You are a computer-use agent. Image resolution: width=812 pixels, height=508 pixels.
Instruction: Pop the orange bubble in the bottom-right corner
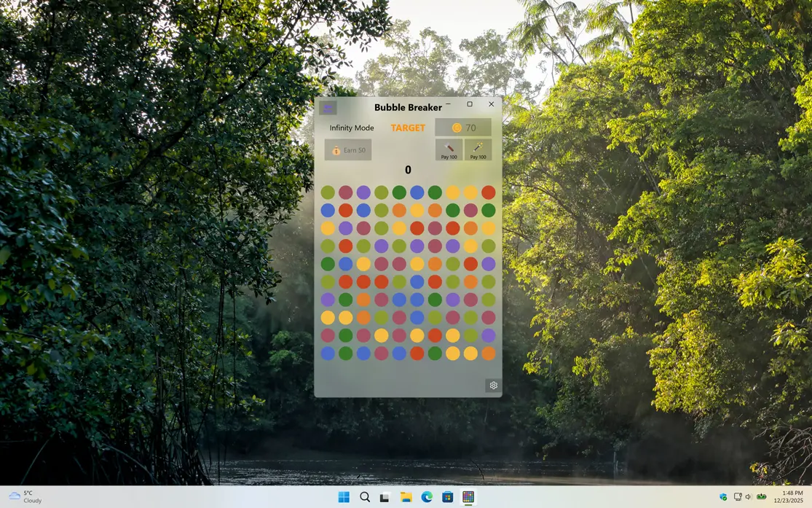(488, 353)
